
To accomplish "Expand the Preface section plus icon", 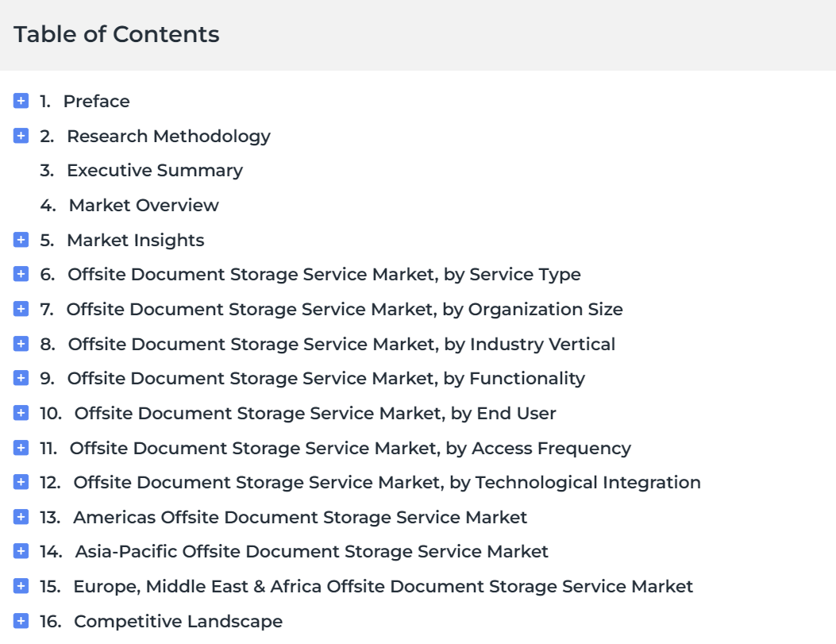I will click(x=21, y=101).
